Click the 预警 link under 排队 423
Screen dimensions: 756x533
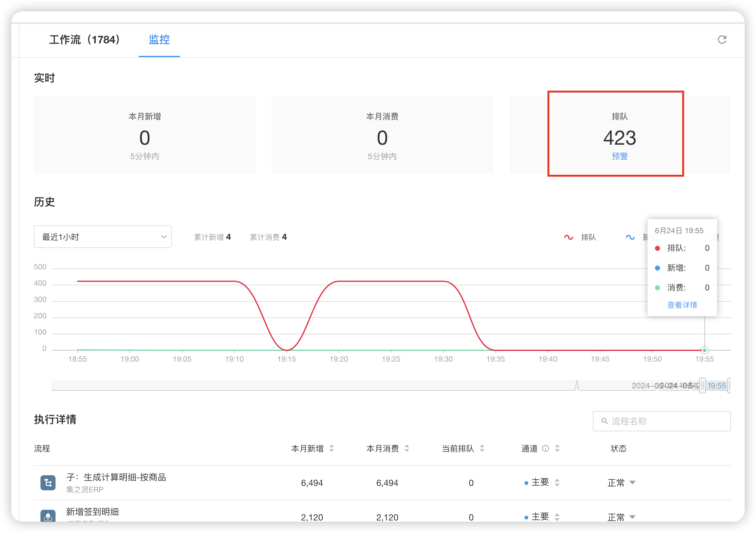pos(620,156)
